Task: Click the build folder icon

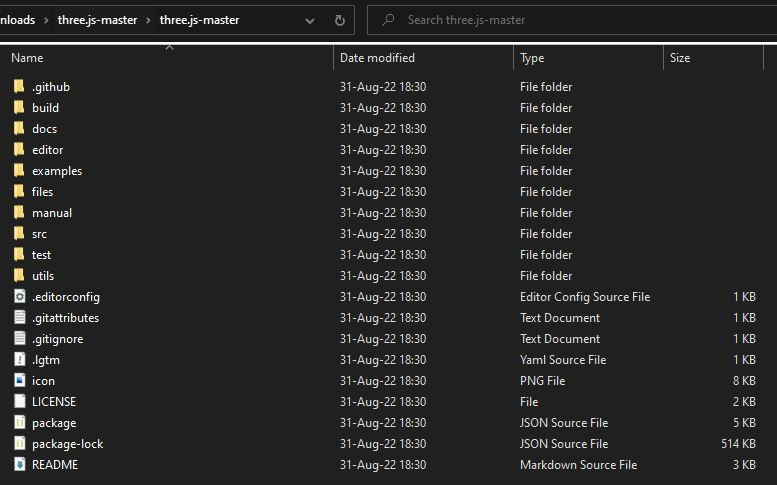Action: point(19,108)
